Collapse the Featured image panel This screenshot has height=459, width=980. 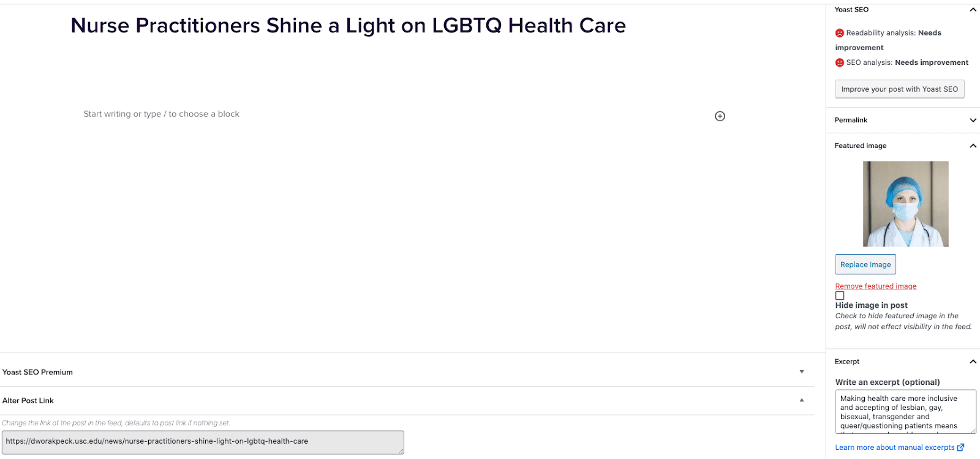tap(973, 146)
